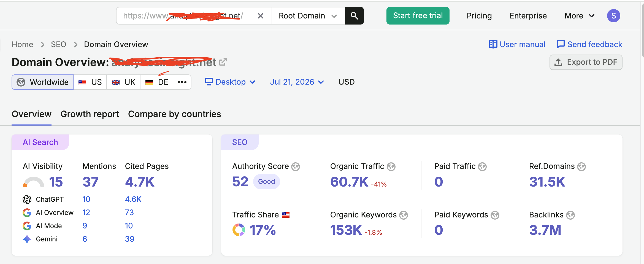Open Gemini mentions count 6
Screen dimensions: 644x264
[x=85, y=239]
